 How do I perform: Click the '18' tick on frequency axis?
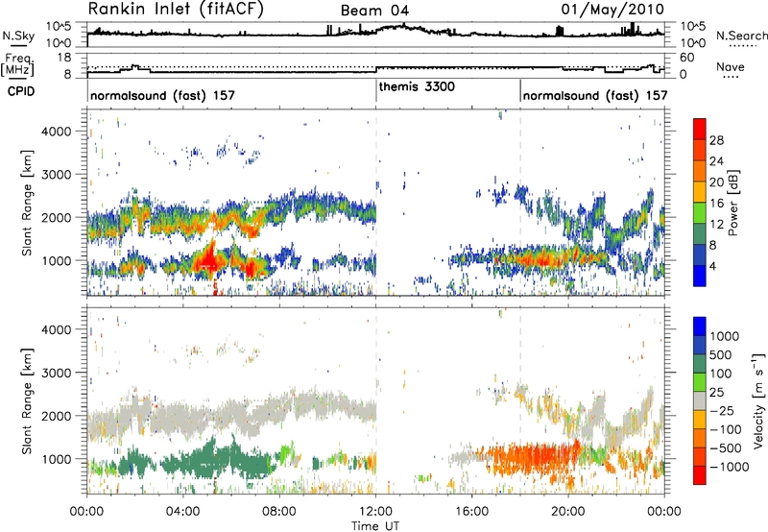click(x=64, y=58)
